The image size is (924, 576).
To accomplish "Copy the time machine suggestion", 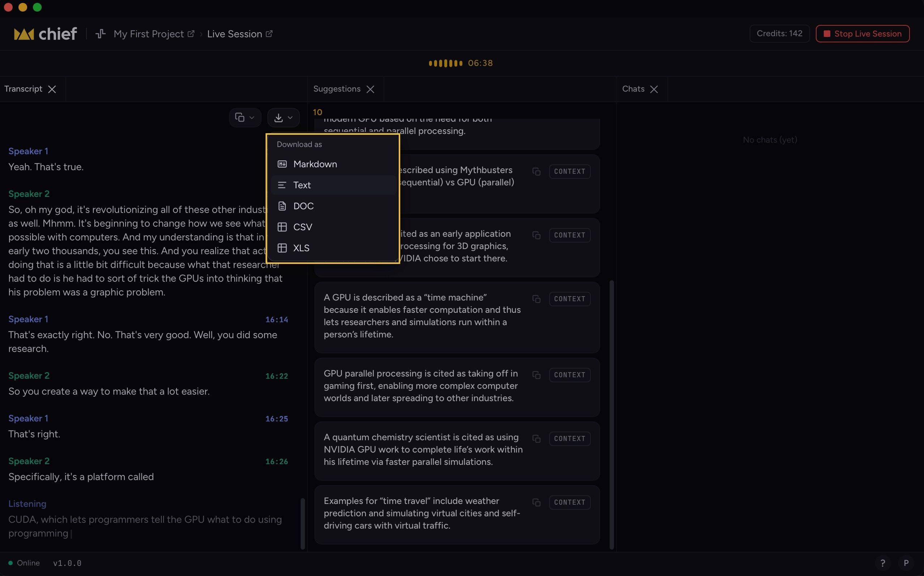I will (x=537, y=299).
